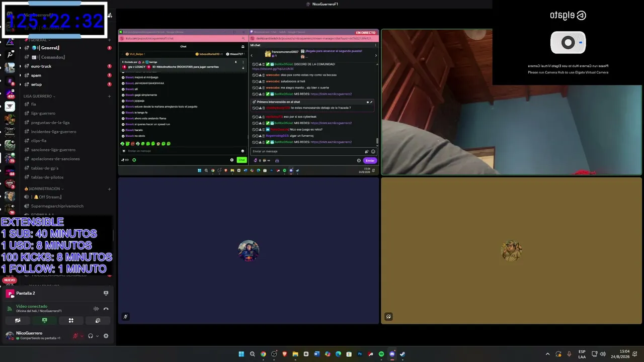This screenshot has height=362, width=644.
Task: Collapse the GENERAL category
Action: pos(38,40)
